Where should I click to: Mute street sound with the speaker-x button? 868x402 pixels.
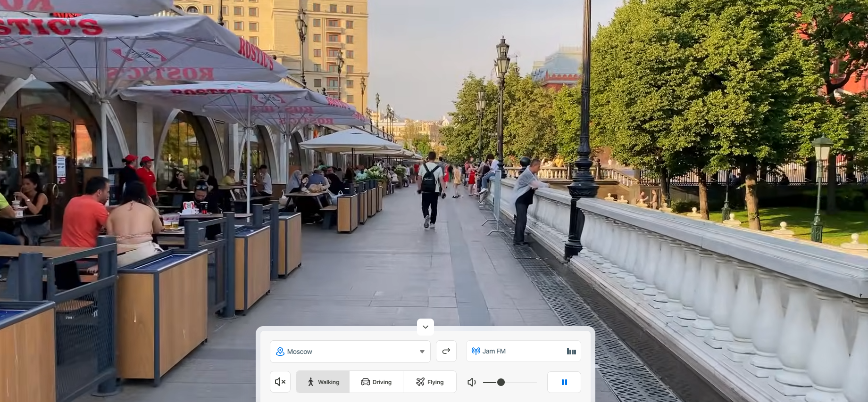click(x=280, y=382)
